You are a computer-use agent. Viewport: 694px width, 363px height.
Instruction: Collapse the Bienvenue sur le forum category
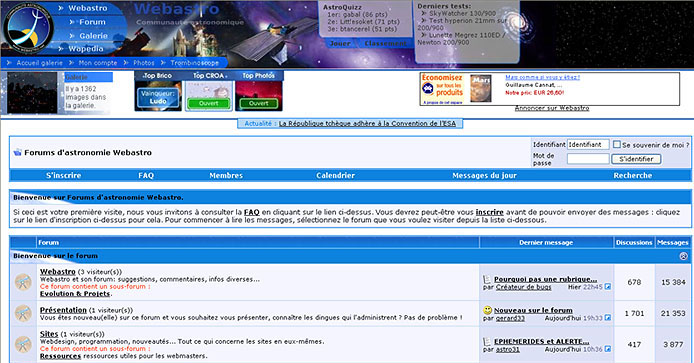(x=683, y=256)
